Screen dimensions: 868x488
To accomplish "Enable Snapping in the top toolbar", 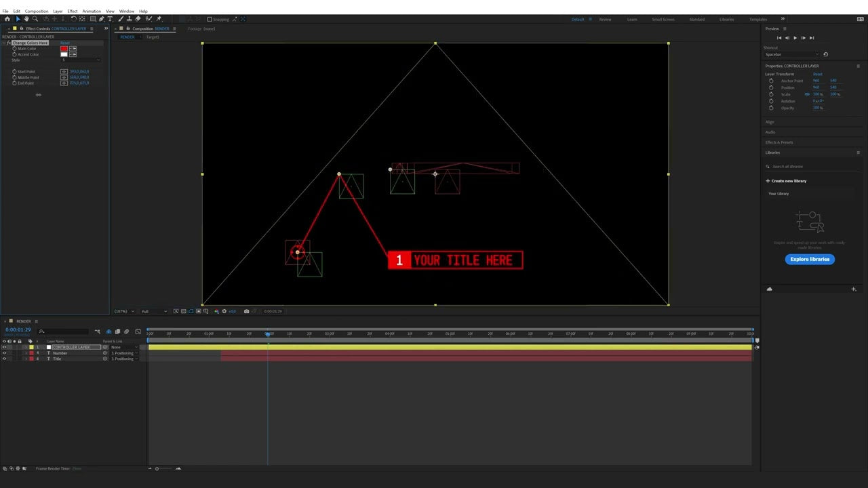I will [210, 19].
